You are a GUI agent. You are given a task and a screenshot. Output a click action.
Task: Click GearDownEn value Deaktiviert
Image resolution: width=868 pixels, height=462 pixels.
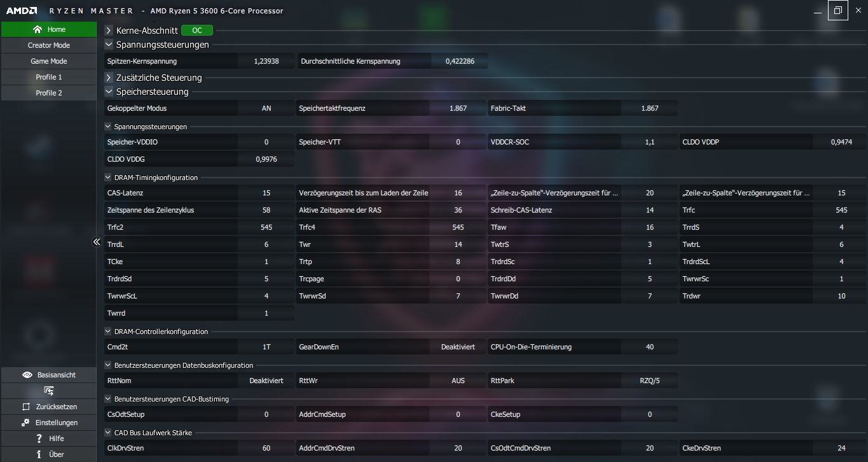point(458,347)
